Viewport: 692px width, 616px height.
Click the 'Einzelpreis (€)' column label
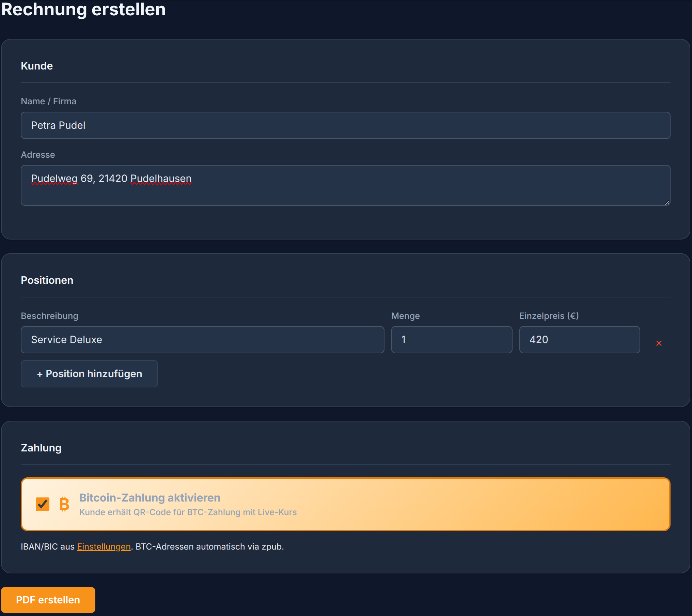tap(549, 316)
